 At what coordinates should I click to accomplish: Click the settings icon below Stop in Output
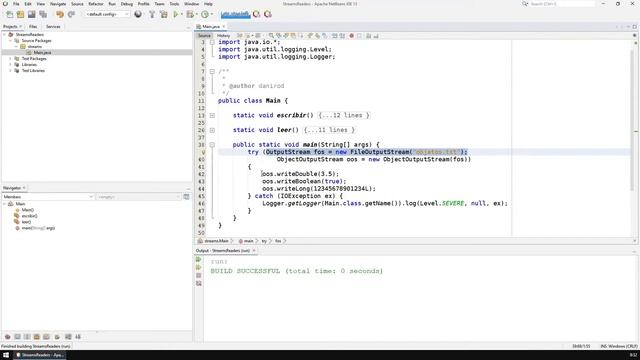(199, 283)
